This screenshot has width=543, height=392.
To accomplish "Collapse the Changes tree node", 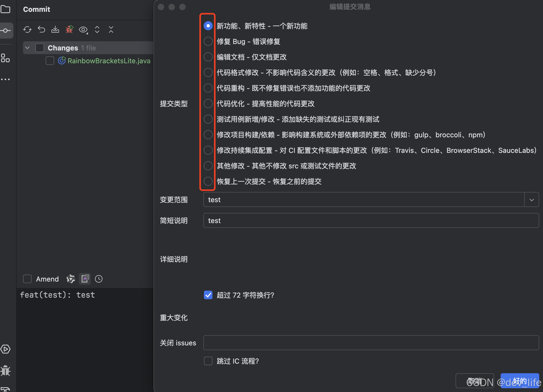I will pos(27,48).
